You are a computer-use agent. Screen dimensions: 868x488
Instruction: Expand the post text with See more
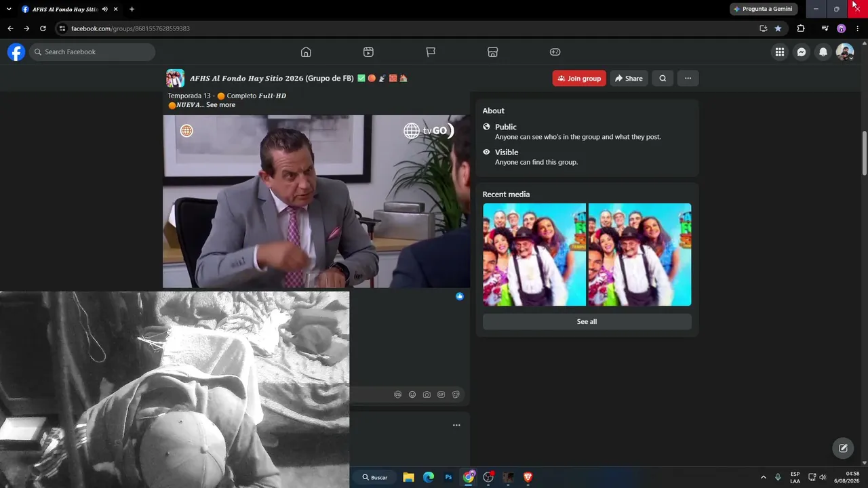pos(220,105)
